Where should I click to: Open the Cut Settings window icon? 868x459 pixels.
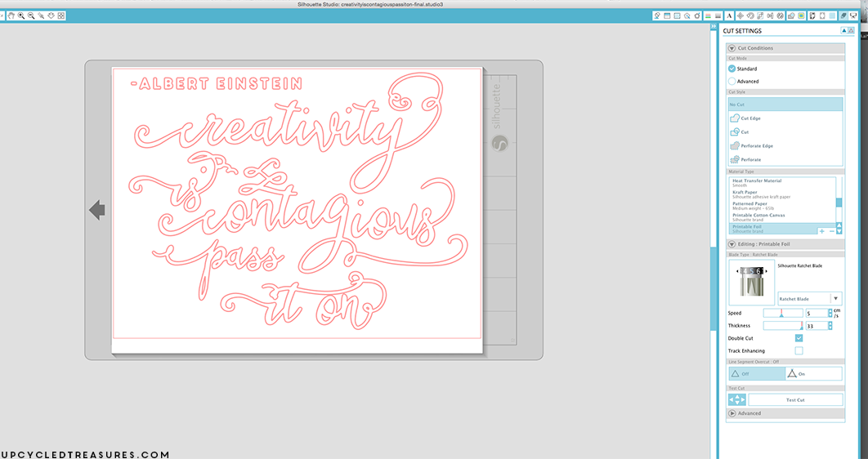[x=843, y=16]
